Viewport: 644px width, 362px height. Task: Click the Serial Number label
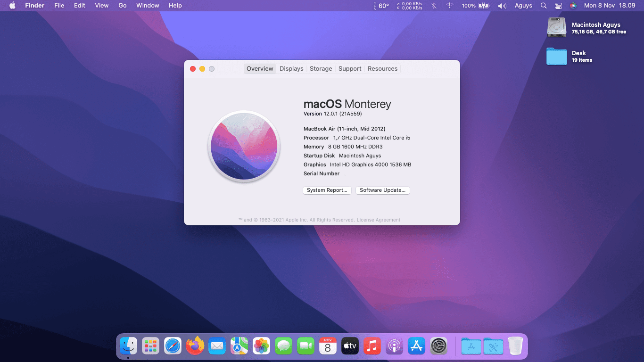[322, 173]
